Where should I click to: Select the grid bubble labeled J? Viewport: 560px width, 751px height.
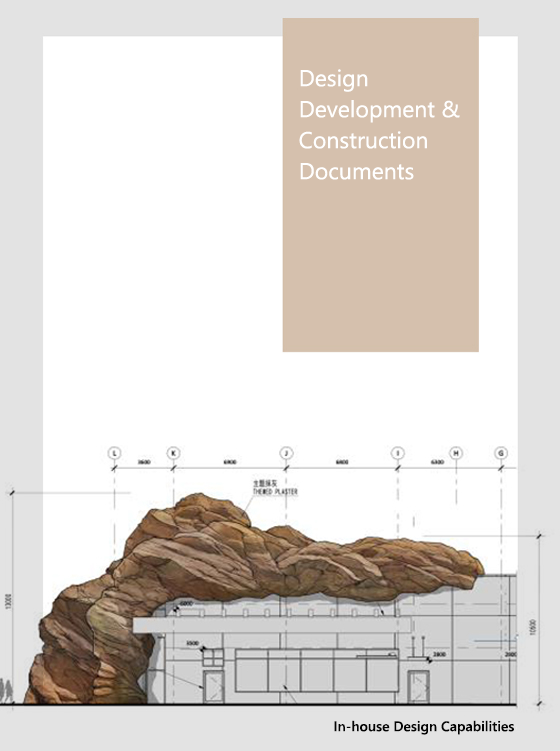point(286,453)
